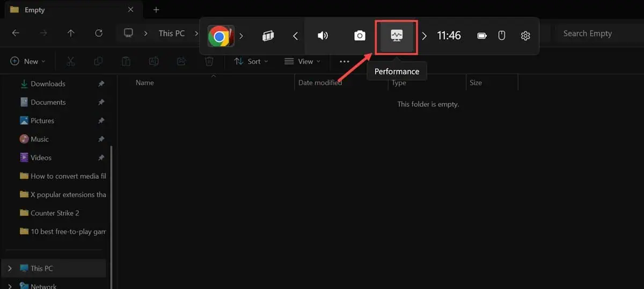Image resolution: width=644 pixels, height=289 pixels.
Task: Click the battery status icon
Action: click(x=482, y=36)
